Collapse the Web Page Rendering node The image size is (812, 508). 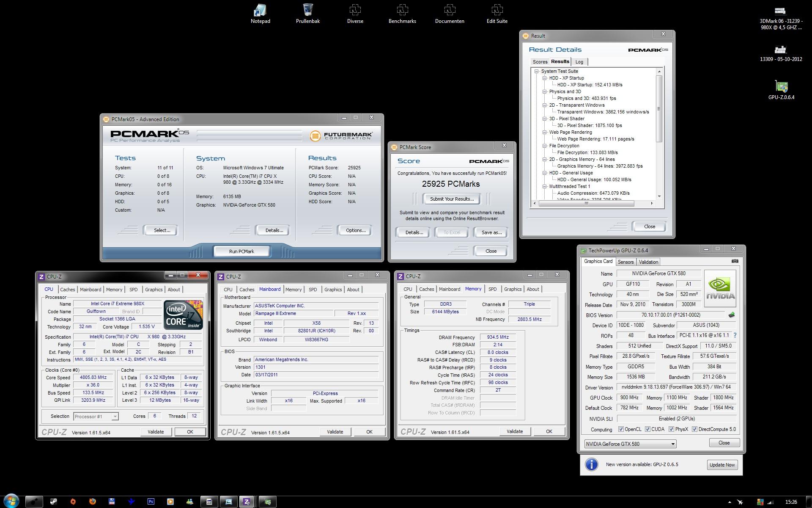(545, 133)
